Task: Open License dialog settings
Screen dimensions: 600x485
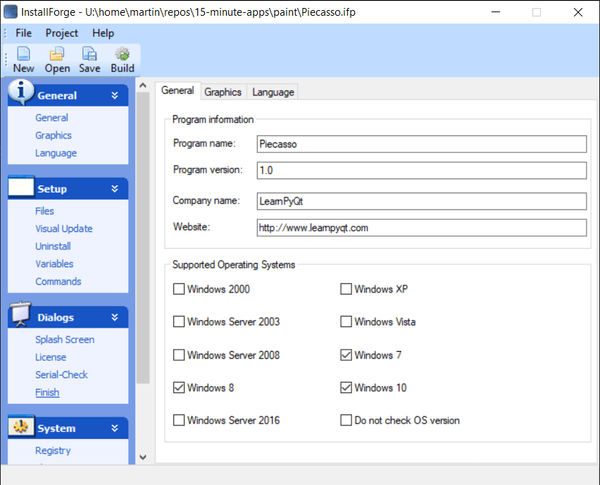Action: point(51,357)
